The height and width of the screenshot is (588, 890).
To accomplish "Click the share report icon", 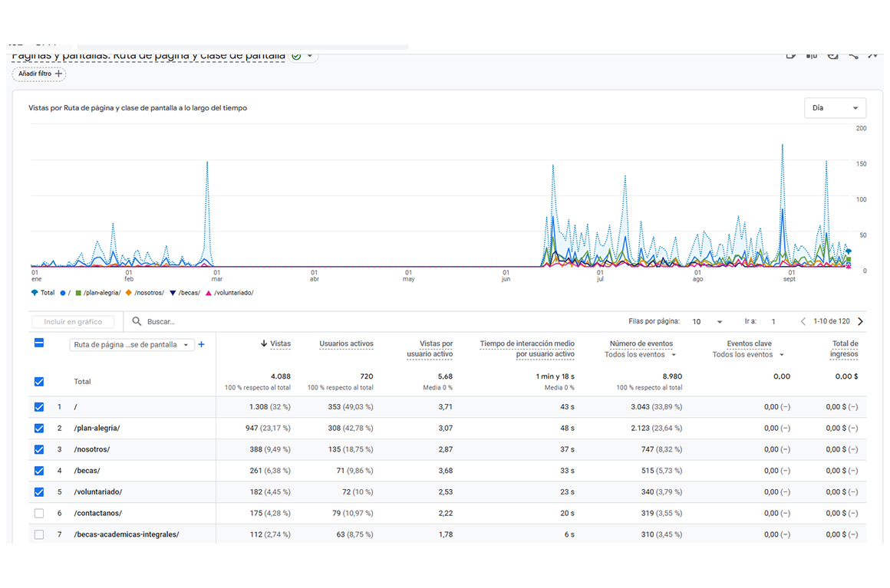I will 853,55.
